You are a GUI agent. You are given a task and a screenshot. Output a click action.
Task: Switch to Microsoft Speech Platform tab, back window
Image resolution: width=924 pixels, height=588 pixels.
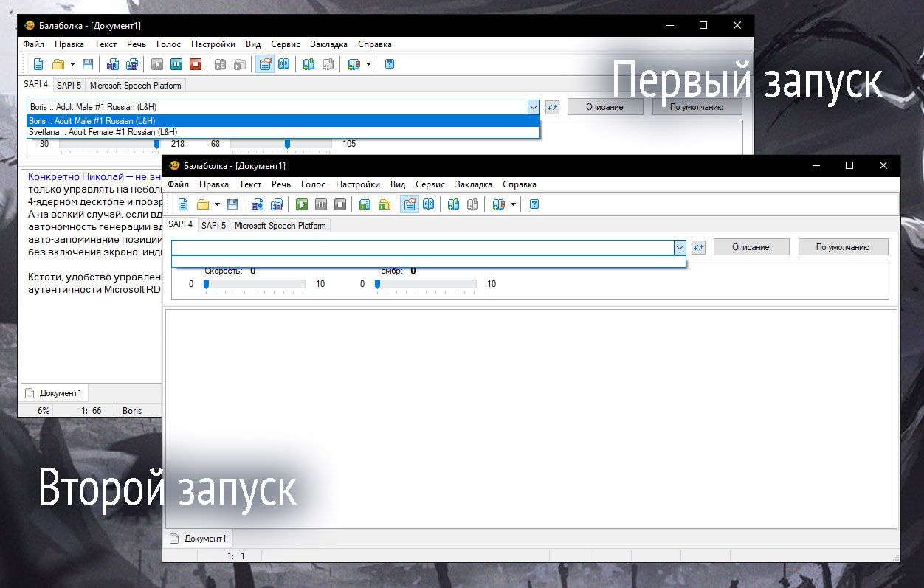point(135,86)
